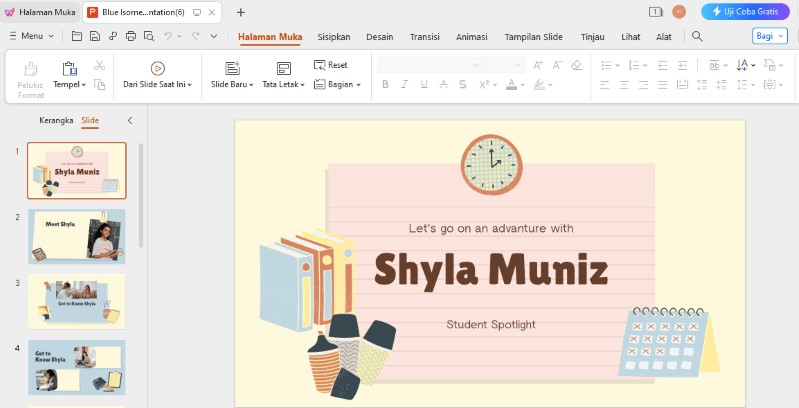Image resolution: width=799 pixels, height=408 pixels.
Task: Click the clear formatting eraser icon
Action: point(576,65)
